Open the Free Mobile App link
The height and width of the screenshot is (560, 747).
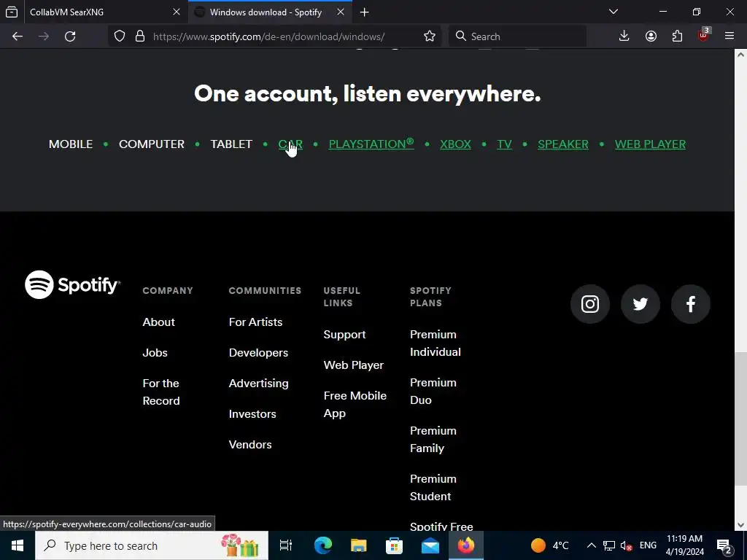click(x=355, y=404)
